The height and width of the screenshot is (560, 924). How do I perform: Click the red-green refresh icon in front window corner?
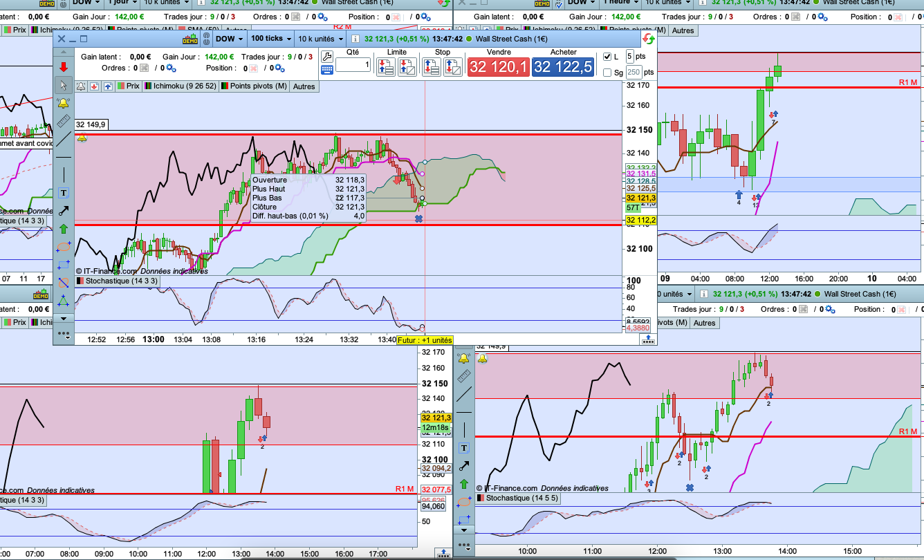[x=648, y=39]
